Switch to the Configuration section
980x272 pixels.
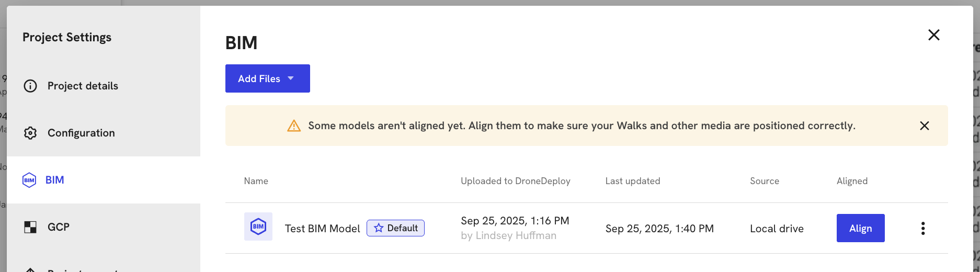pos(81,133)
